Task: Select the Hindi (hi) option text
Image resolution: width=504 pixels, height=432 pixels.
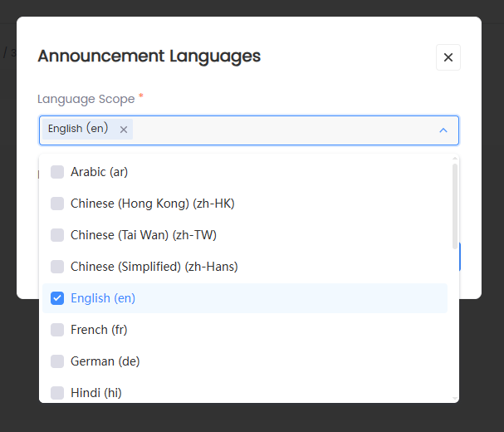Action: pyautogui.click(x=96, y=393)
